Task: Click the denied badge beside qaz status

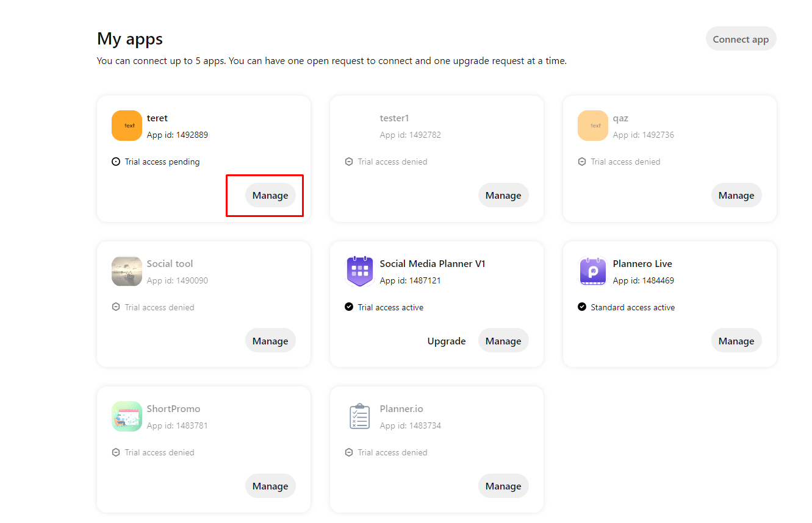Action: (581, 161)
